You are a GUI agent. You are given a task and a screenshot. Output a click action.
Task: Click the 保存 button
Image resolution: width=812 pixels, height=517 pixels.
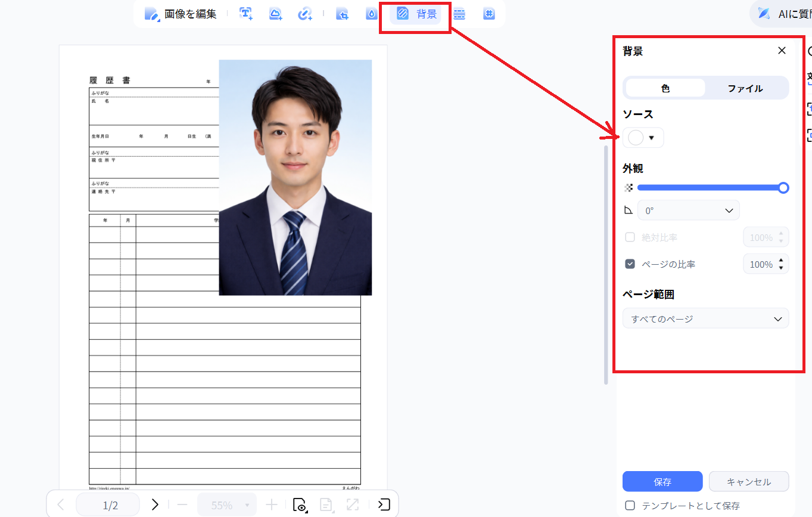click(x=662, y=482)
